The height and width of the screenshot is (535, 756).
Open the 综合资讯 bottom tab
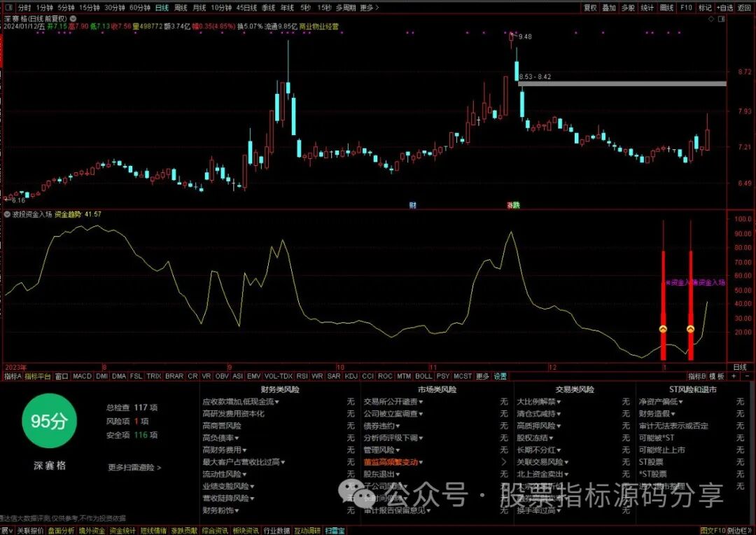pos(215,531)
